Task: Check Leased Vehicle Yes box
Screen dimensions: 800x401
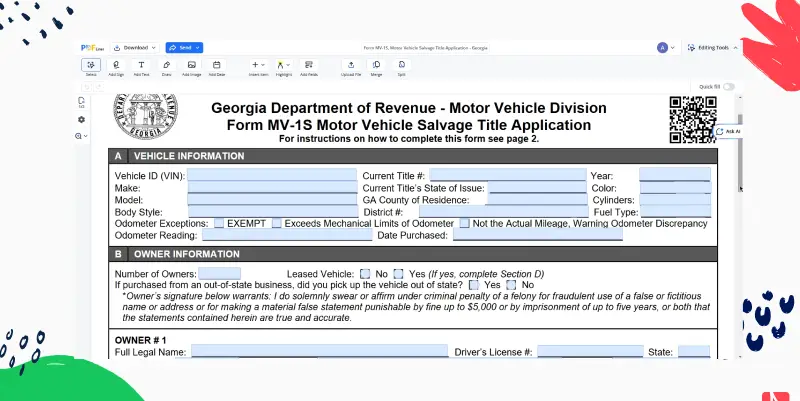Action: 398,274
